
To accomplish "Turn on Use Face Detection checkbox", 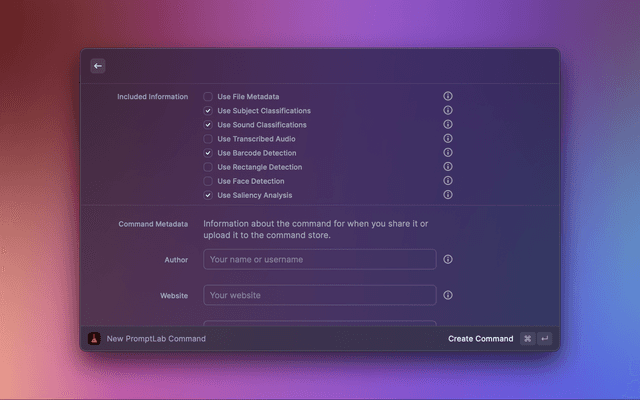I will 208,181.
